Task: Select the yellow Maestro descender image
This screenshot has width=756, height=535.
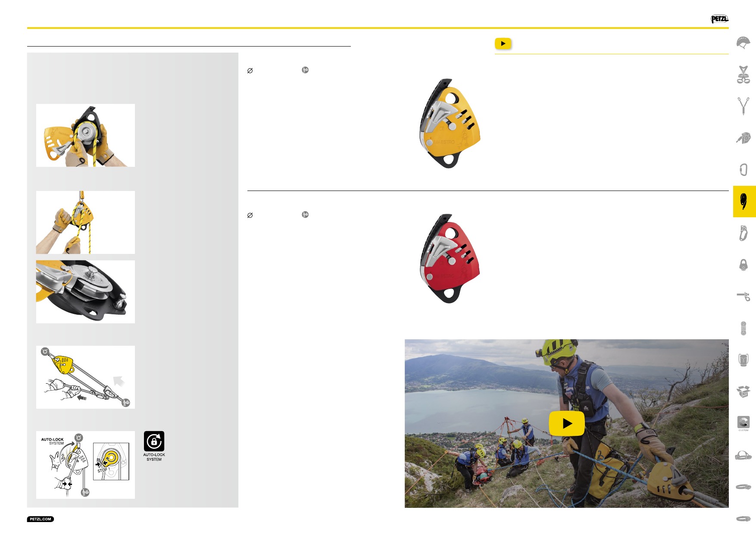Action: pyautogui.click(x=450, y=123)
